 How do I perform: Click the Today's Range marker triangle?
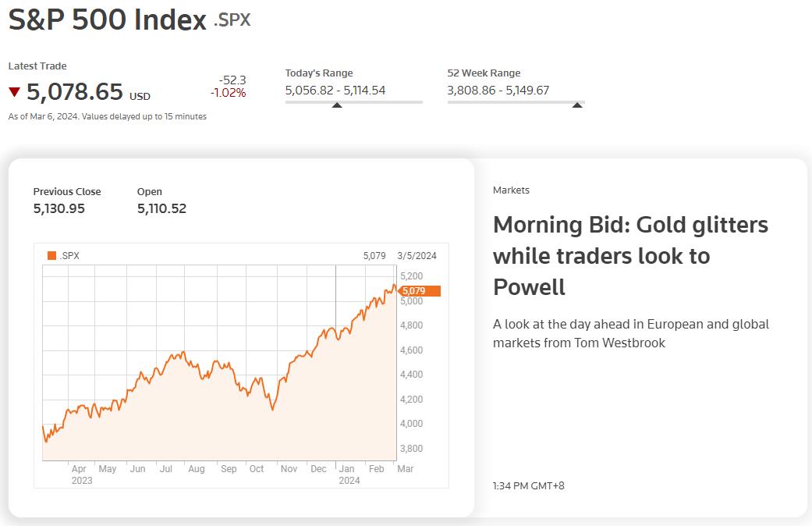pyautogui.click(x=337, y=105)
